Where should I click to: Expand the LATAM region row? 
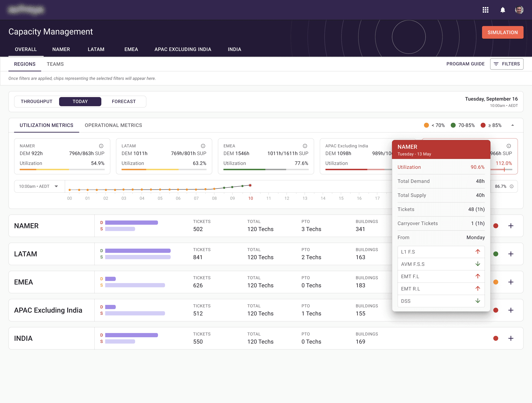click(x=511, y=254)
